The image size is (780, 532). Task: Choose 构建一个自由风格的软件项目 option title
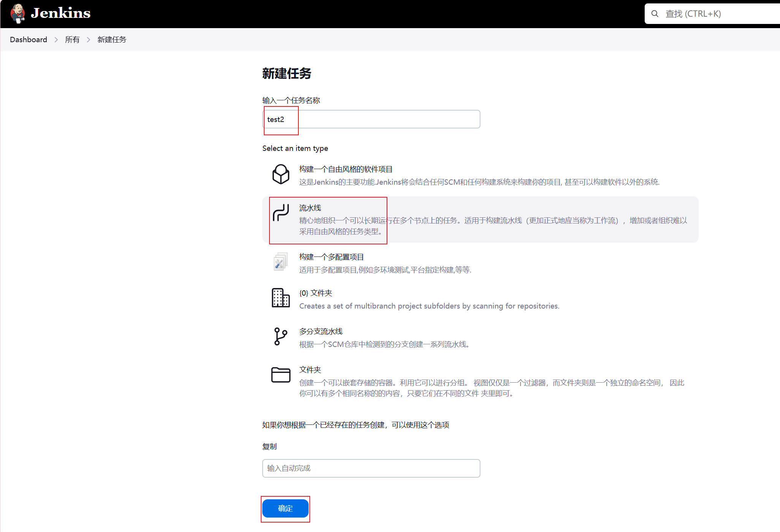pos(346,169)
